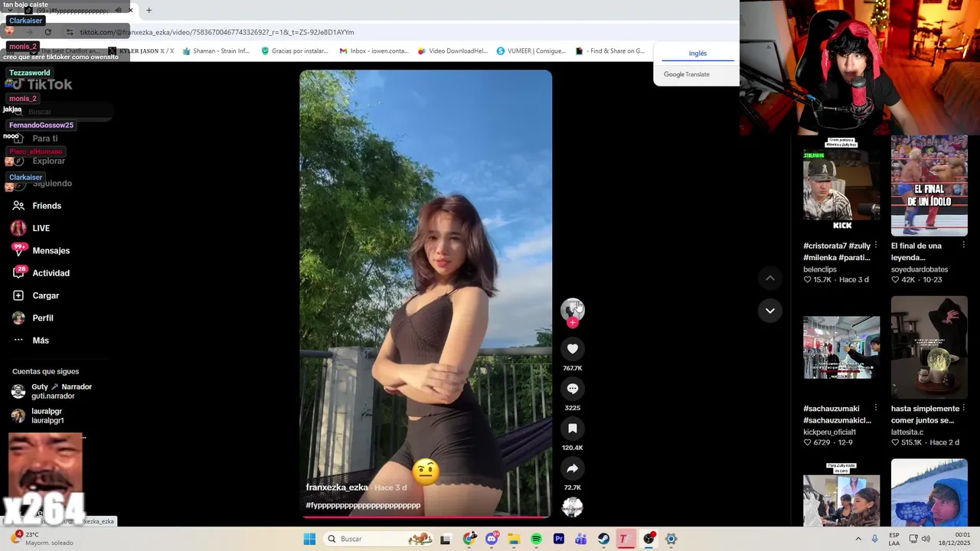Open Steam from the taskbar
This screenshot has width=980, height=551.
click(603, 539)
